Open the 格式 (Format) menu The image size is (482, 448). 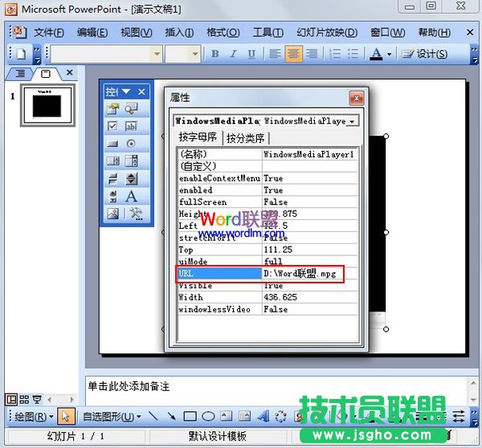pos(223,32)
